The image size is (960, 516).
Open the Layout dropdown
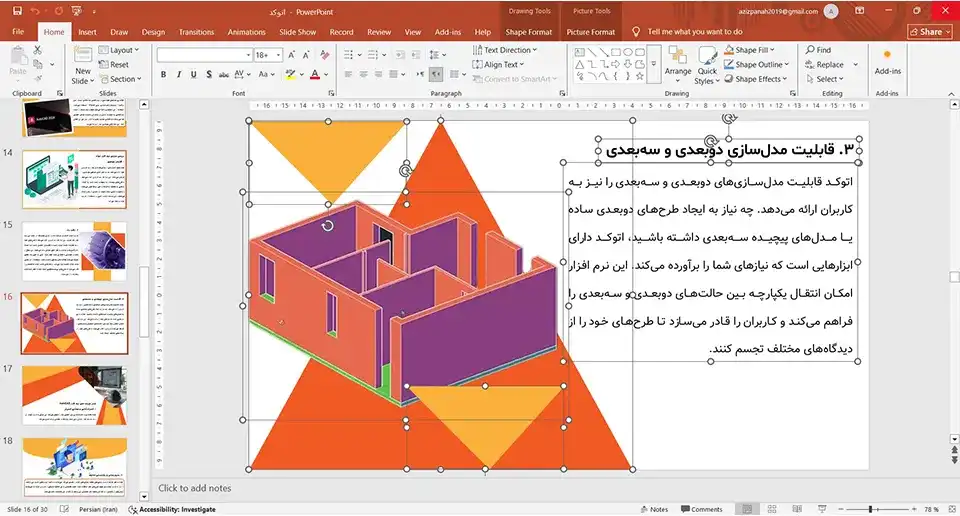pyautogui.click(x=119, y=50)
